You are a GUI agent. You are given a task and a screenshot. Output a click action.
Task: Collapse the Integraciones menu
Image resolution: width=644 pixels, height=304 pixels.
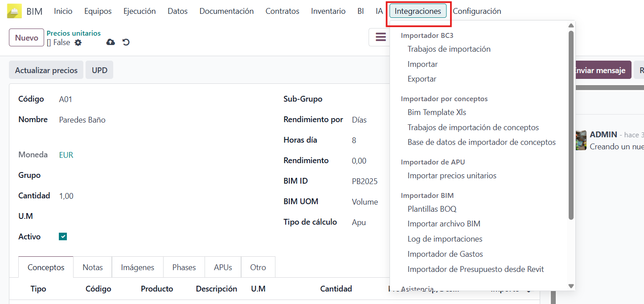pyautogui.click(x=418, y=11)
